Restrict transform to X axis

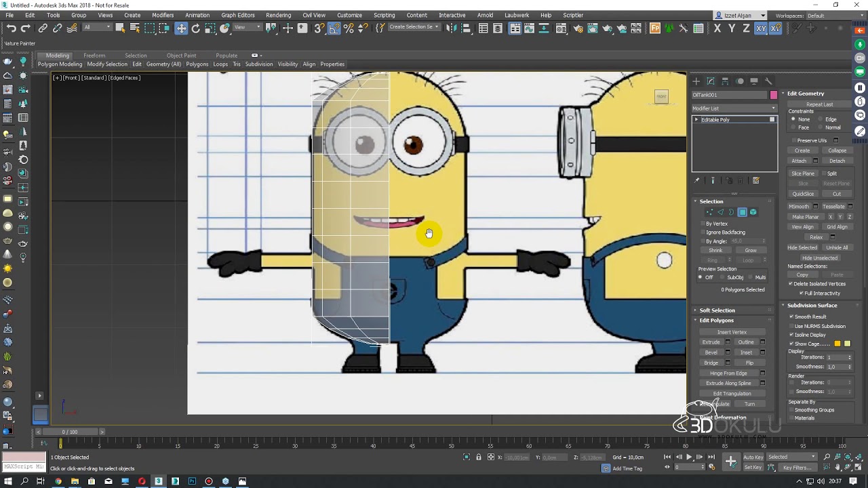point(717,28)
